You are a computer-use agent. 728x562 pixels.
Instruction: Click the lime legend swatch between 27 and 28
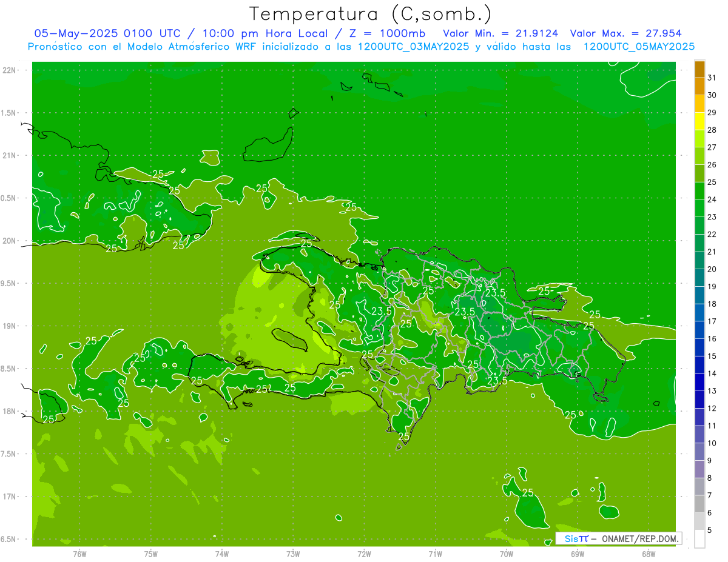[699, 139]
